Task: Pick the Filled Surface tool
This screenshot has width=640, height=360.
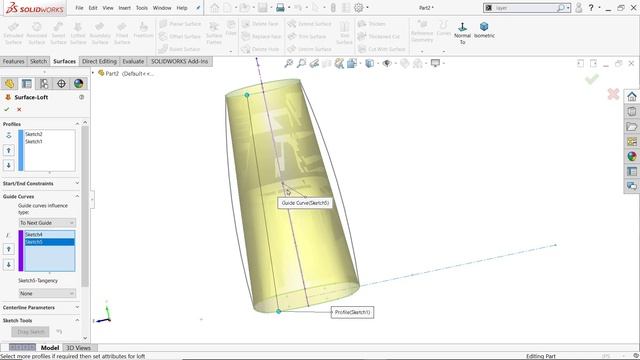Action: coord(122,33)
